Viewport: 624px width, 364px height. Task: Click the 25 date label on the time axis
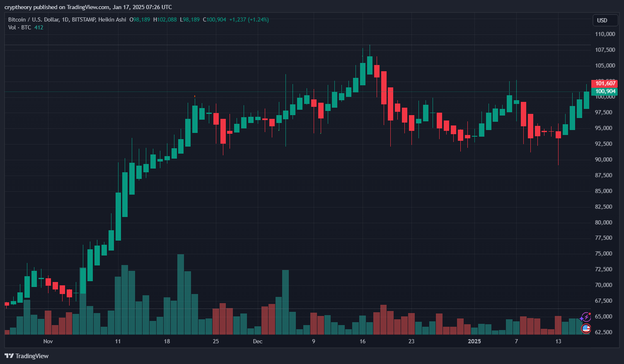click(x=216, y=341)
